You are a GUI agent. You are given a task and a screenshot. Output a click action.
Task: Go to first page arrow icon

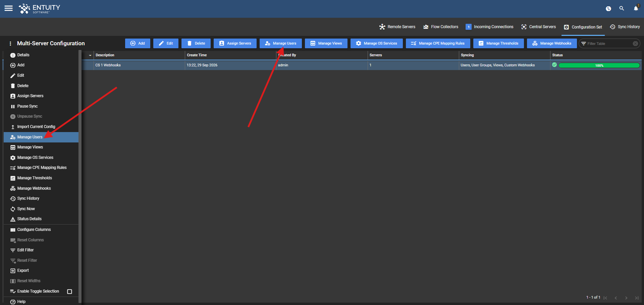605,298
